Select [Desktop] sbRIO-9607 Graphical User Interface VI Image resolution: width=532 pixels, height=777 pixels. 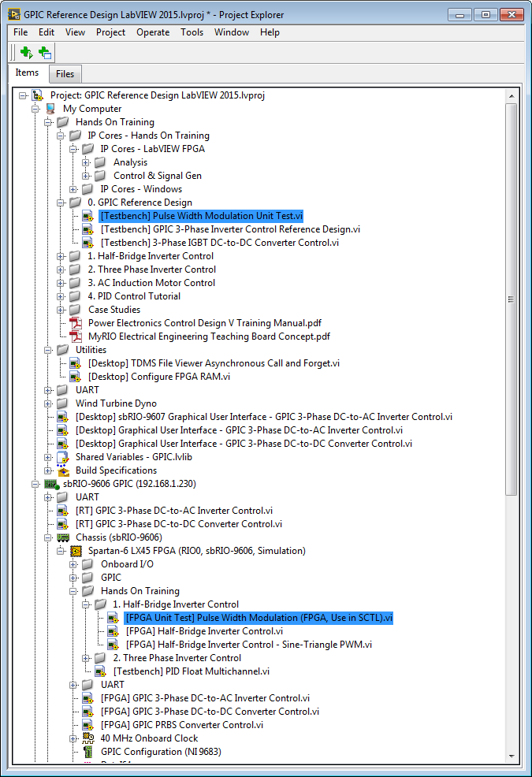pyautogui.click(x=264, y=417)
